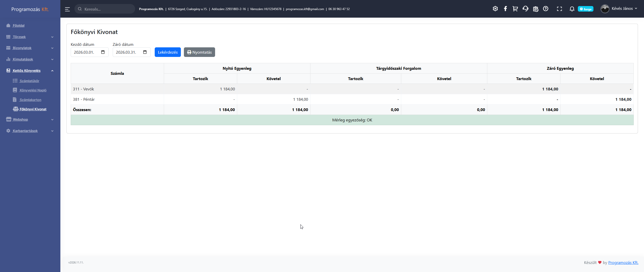The width and height of the screenshot is (644, 272).
Task: Open the shopping cart icon
Action: point(515,9)
